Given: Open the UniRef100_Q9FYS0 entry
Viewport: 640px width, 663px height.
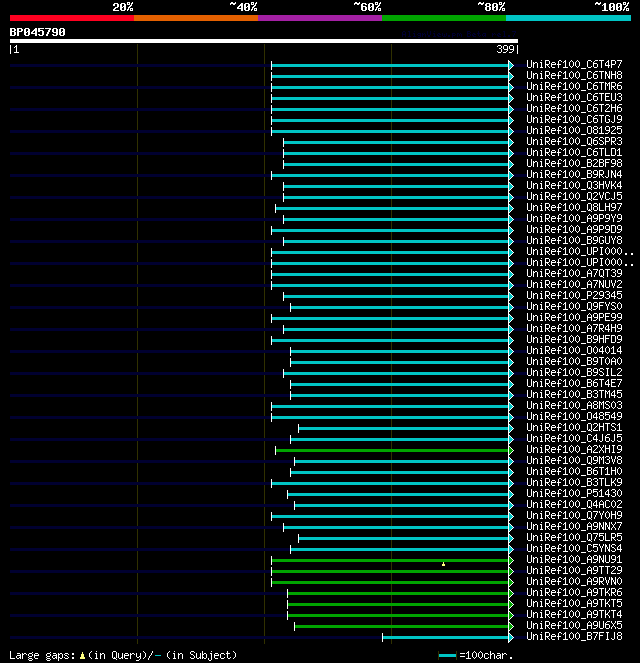Looking at the screenshot, I should click(574, 306).
